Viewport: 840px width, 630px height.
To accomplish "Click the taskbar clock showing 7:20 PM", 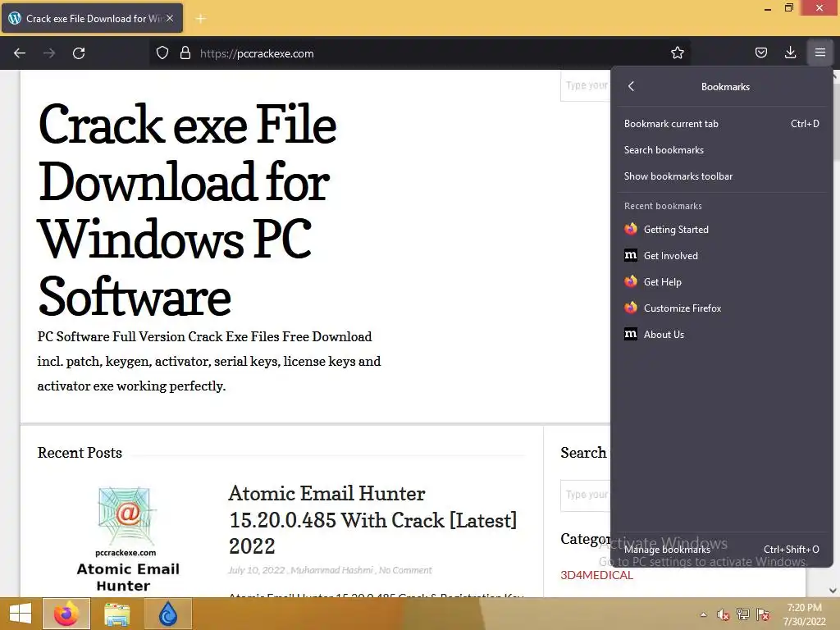I will point(805,614).
